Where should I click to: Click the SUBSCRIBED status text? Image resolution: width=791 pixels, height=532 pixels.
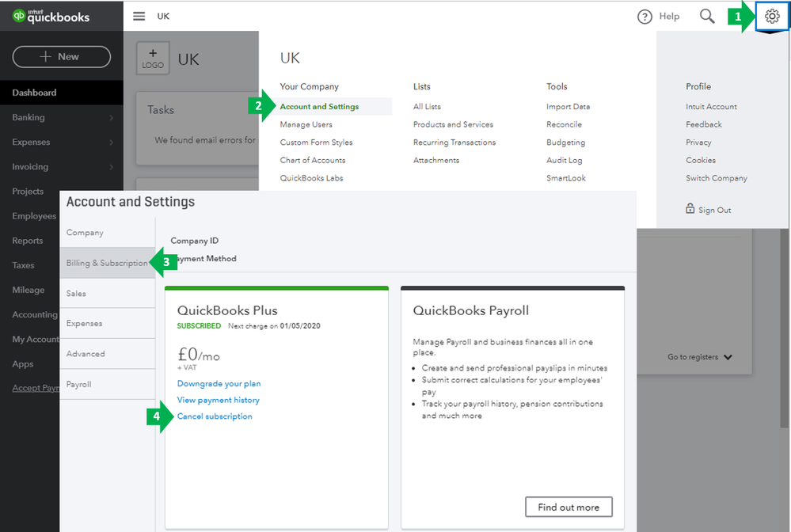199,325
